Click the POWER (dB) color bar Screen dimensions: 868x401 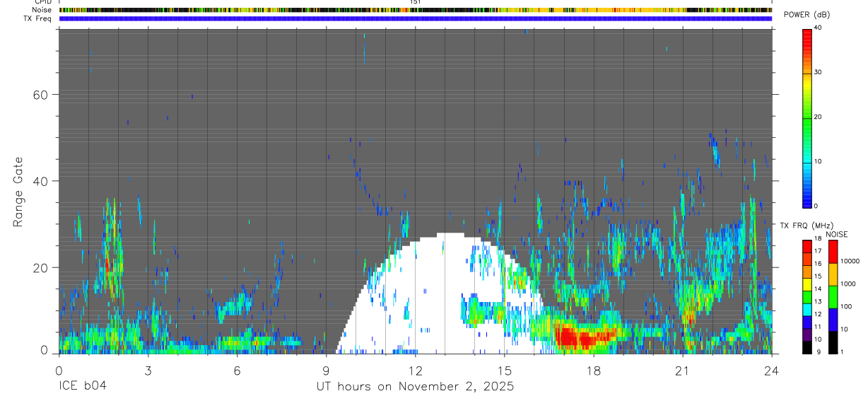(807, 117)
